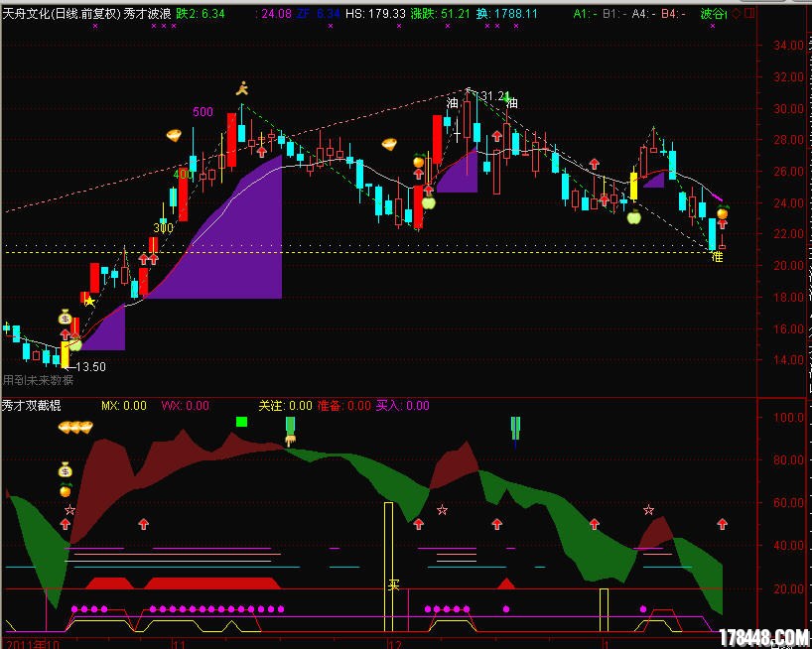This screenshot has height=649, width=812.
Task: Click the 准备: 0.00 reading
Action: click(x=344, y=405)
